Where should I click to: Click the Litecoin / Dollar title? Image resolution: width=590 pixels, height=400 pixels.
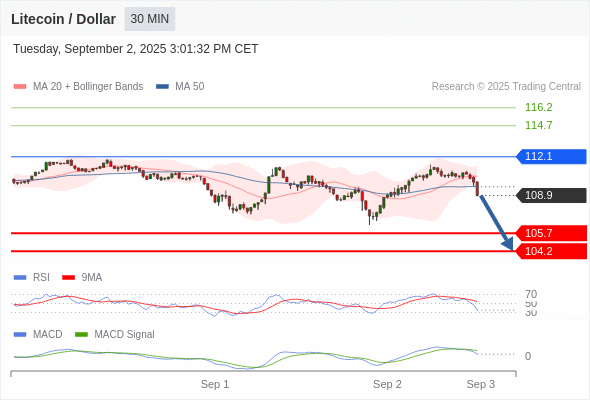(x=63, y=19)
